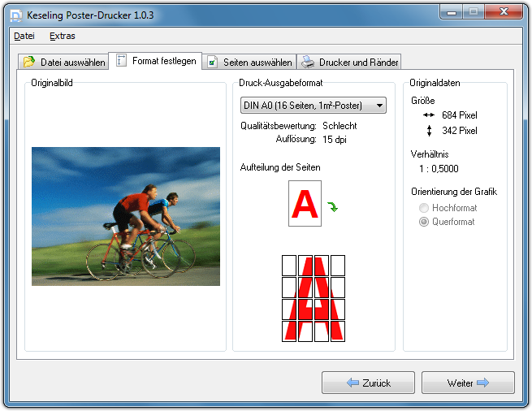Screen dimensions: 532x411
Task: Click the horizontal width arrow icon
Action: point(429,115)
